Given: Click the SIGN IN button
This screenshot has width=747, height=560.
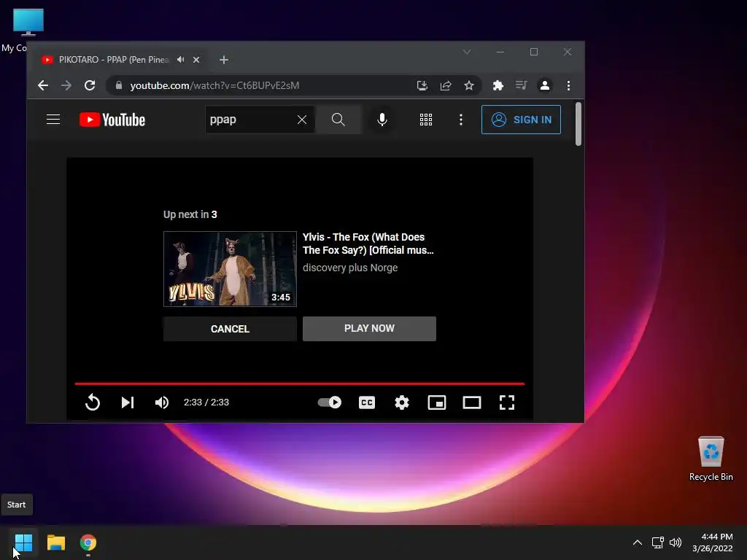Looking at the screenshot, I should (x=521, y=120).
